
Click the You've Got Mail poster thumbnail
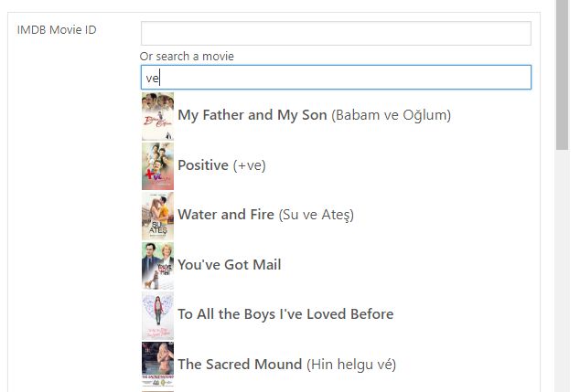157,265
